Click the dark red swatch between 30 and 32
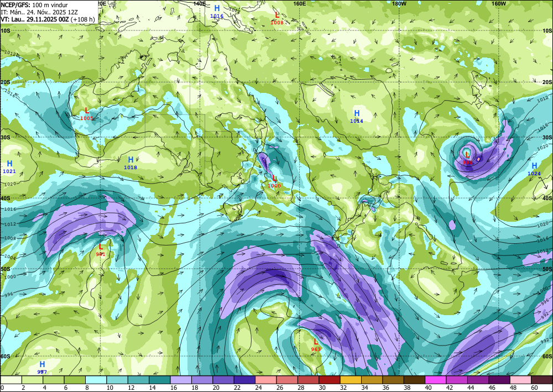This screenshot has width=553, height=392. click(x=330, y=380)
